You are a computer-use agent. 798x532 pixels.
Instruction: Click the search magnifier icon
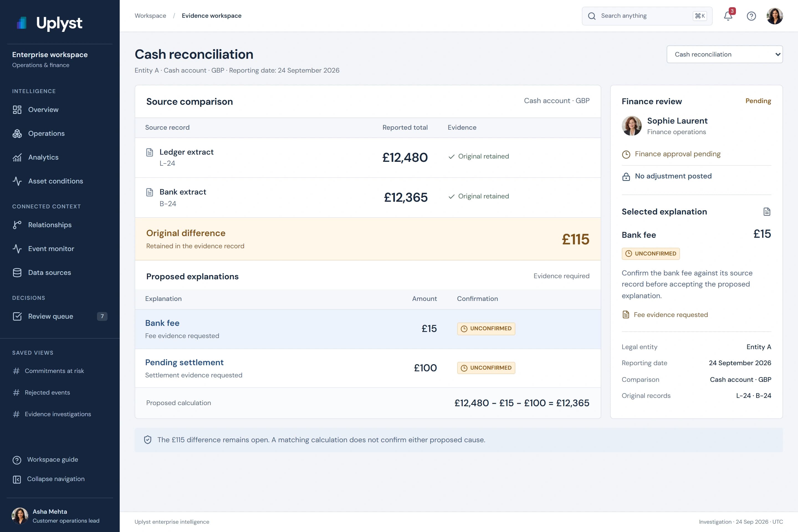[x=592, y=16]
